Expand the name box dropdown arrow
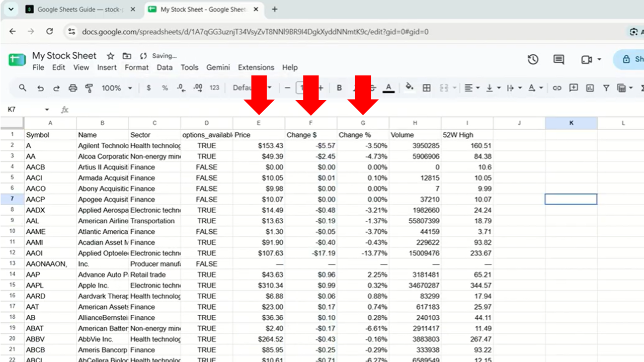The height and width of the screenshot is (362, 644). pyautogui.click(x=47, y=110)
